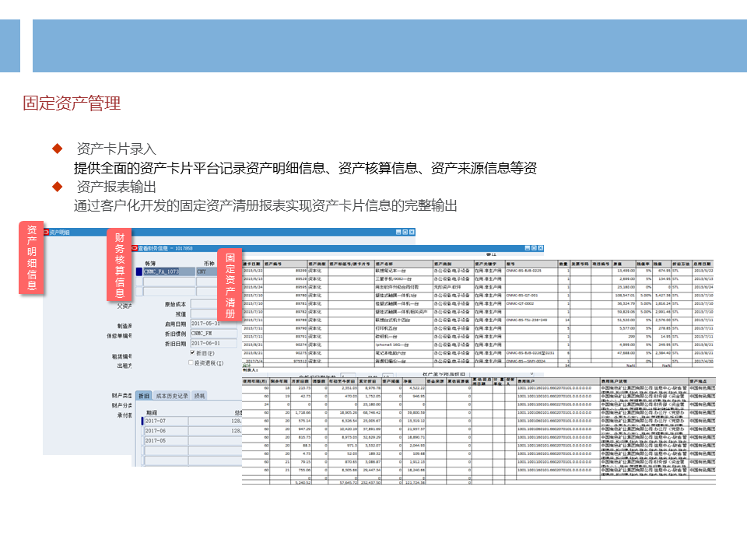Click Oracle icon in 资产明细 window title
The height and width of the screenshot is (560, 747).
(x=46, y=232)
